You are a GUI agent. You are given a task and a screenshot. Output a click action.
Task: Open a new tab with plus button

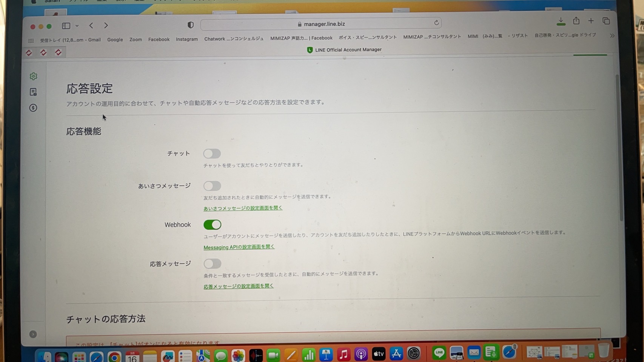(591, 21)
